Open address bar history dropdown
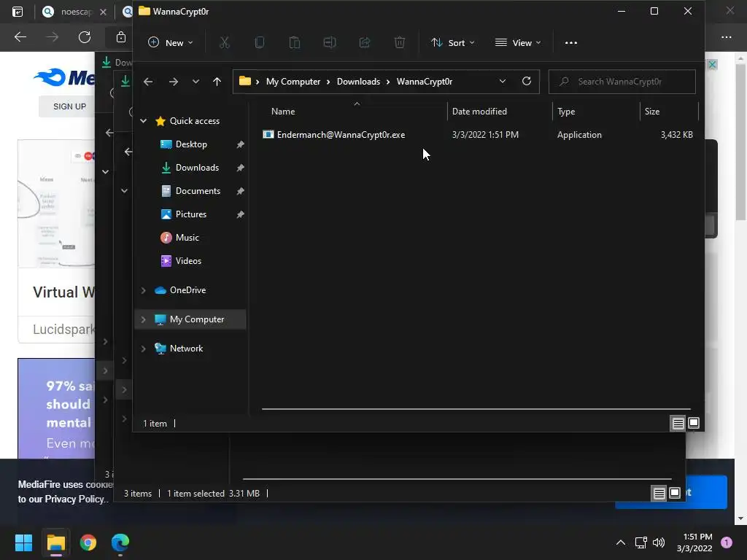747x560 pixels. pos(502,82)
